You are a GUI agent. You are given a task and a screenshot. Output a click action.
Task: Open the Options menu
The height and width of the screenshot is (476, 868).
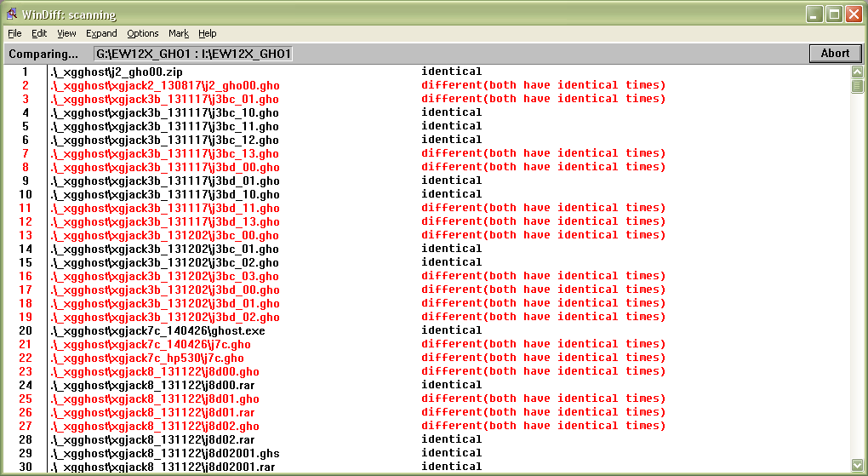click(x=143, y=33)
